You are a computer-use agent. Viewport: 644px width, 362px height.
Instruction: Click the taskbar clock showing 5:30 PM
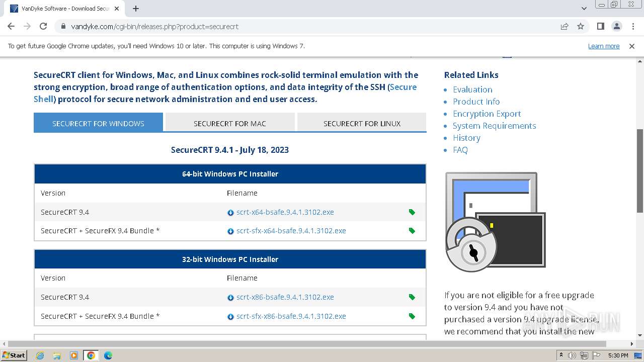click(618, 355)
